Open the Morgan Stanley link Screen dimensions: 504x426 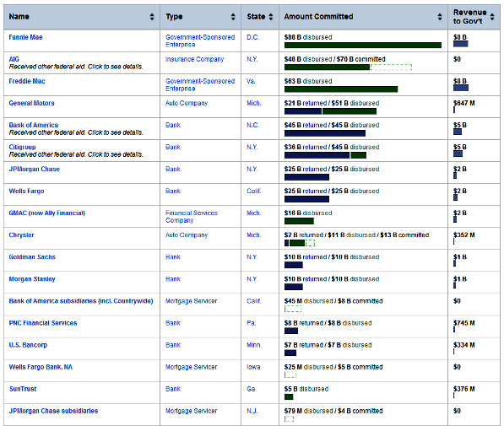coord(32,279)
